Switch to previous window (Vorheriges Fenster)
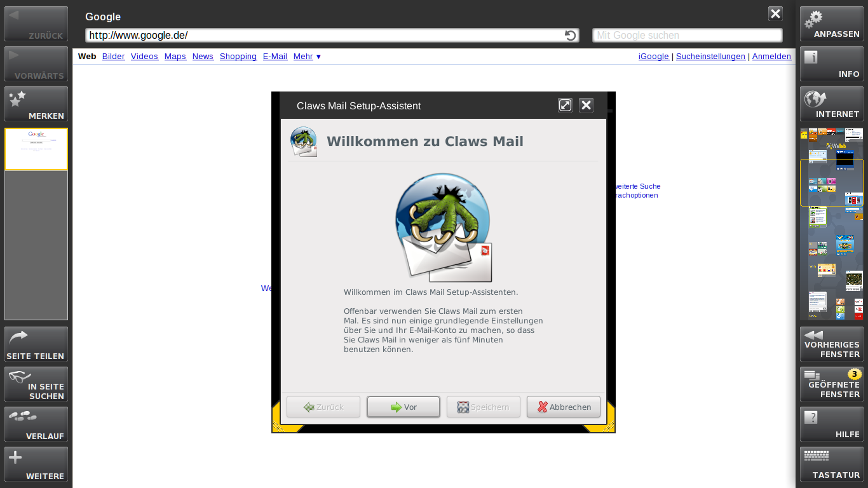Image resolution: width=868 pixels, height=488 pixels. [x=831, y=344]
